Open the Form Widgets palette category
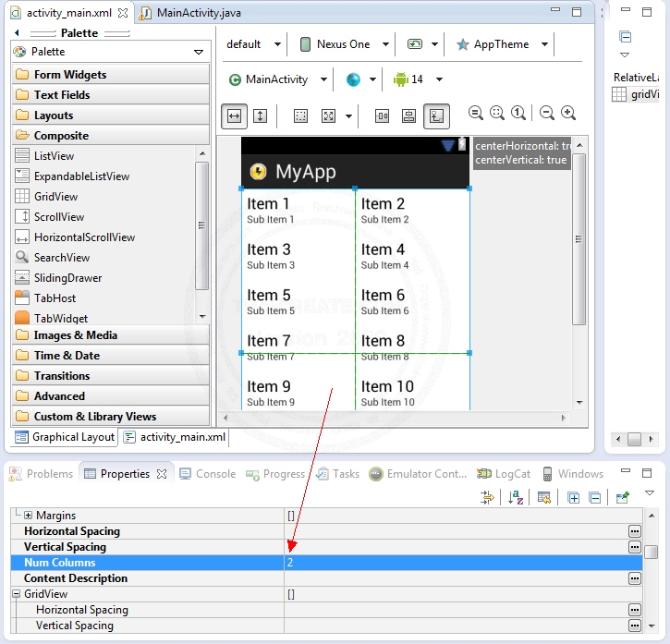670x644 pixels. [69, 75]
